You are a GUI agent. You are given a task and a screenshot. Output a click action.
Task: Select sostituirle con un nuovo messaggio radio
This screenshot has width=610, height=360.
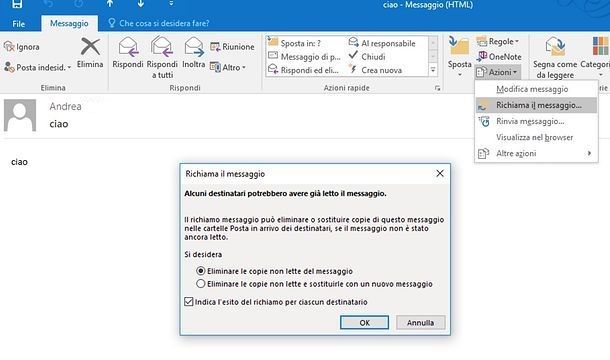(201, 284)
